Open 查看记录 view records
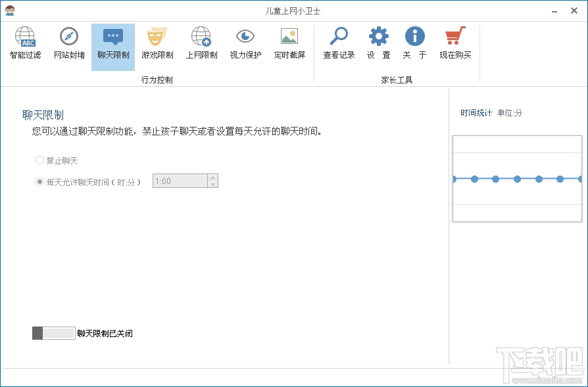Image resolution: width=588 pixels, height=387 pixels. tap(339, 43)
